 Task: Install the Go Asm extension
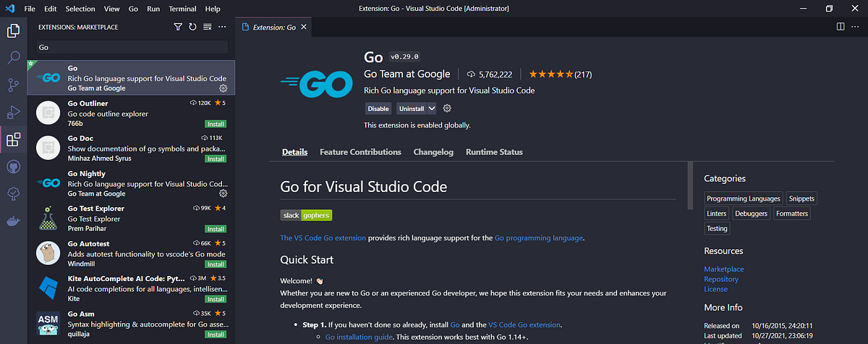click(216, 335)
